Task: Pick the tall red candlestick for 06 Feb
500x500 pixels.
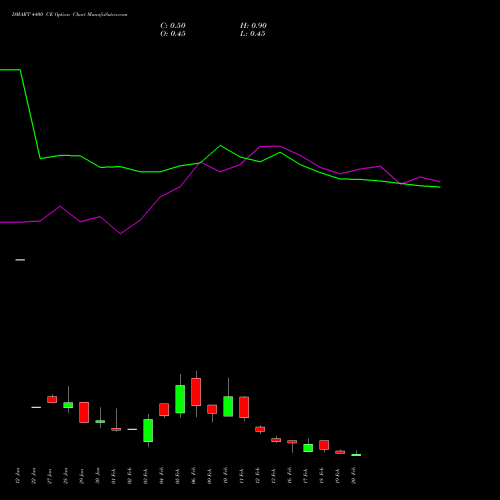Action: [196, 392]
